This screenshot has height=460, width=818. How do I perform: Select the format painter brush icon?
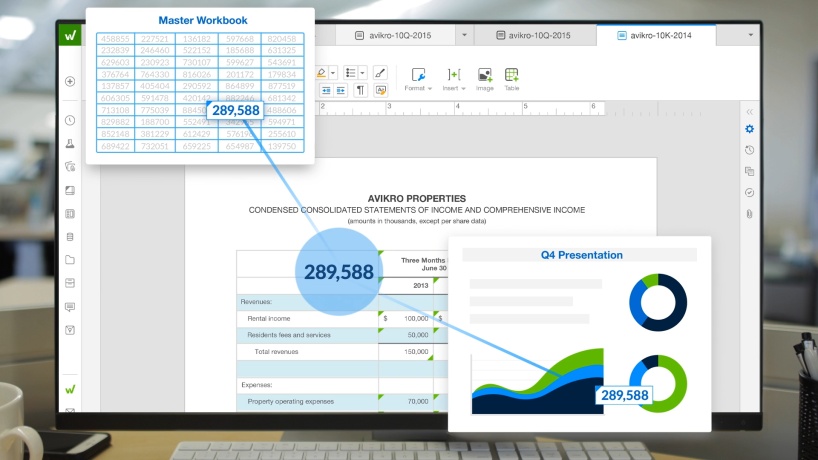380,72
